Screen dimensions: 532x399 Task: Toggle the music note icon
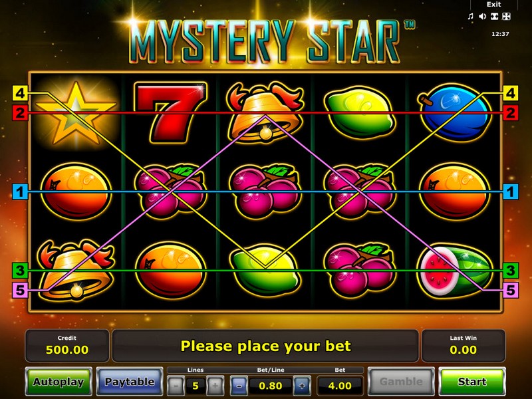pos(470,16)
